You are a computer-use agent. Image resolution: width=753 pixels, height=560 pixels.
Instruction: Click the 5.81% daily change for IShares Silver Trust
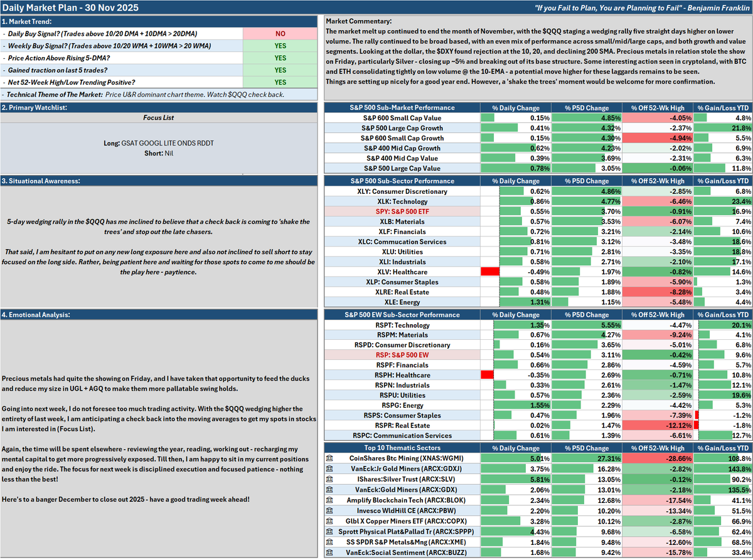516,479
